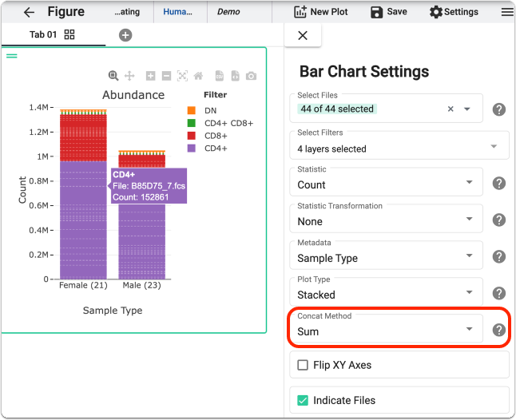
Task: Reset axes with the home icon
Action: (x=198, y=76)
